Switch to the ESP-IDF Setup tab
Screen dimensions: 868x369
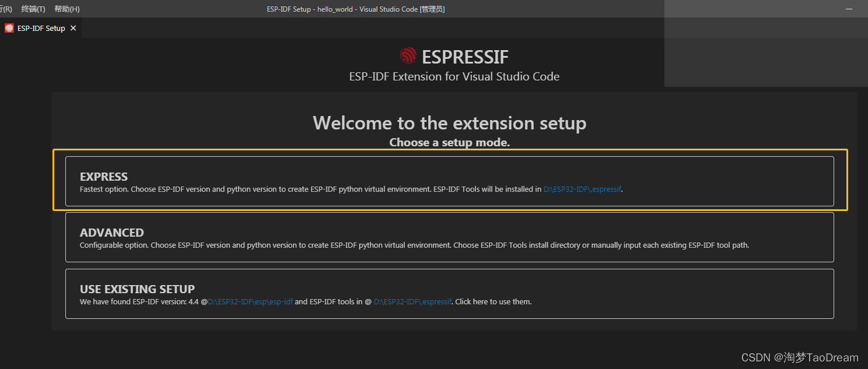(41, 28)
